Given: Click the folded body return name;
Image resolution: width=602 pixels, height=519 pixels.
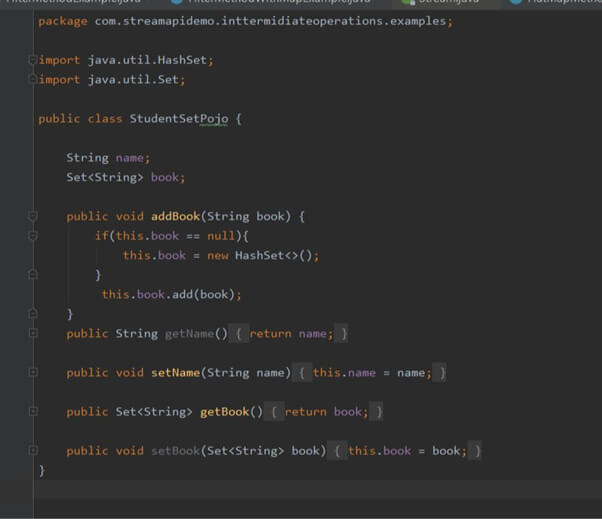Looking at the screenshot, I should click(291, 334).
